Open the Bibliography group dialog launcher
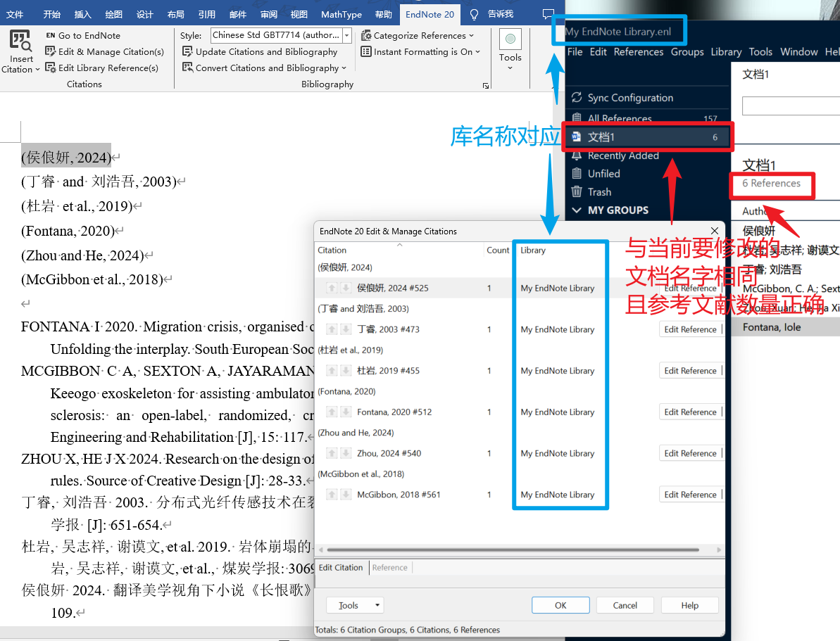This screenshot has width=840, height=641. click(x=485, y=86)
